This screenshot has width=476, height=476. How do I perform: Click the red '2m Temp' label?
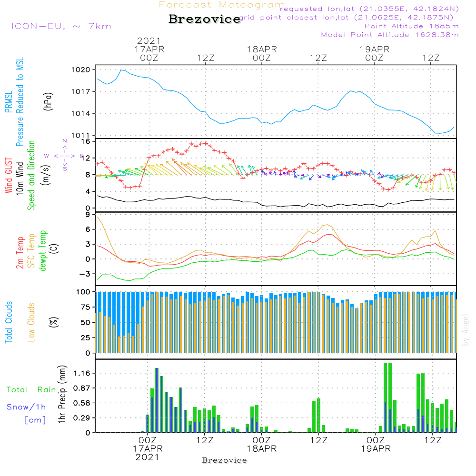(x=20, y=253)
